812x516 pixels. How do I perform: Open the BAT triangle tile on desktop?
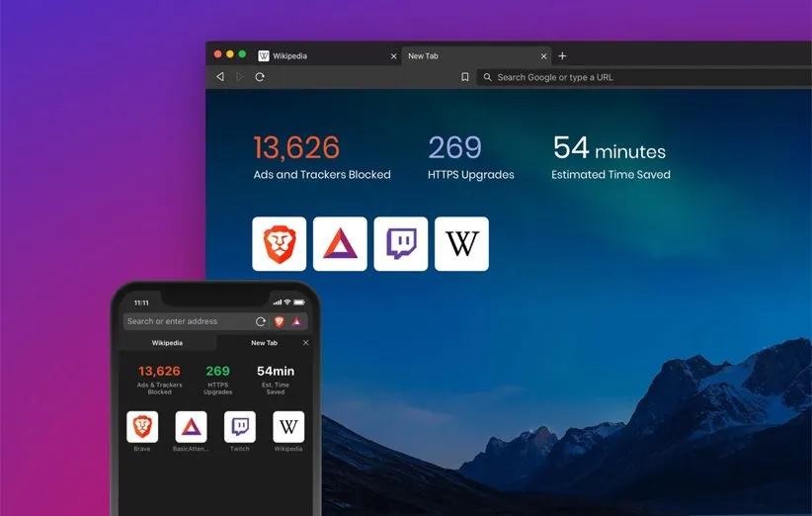click(340, 244)
